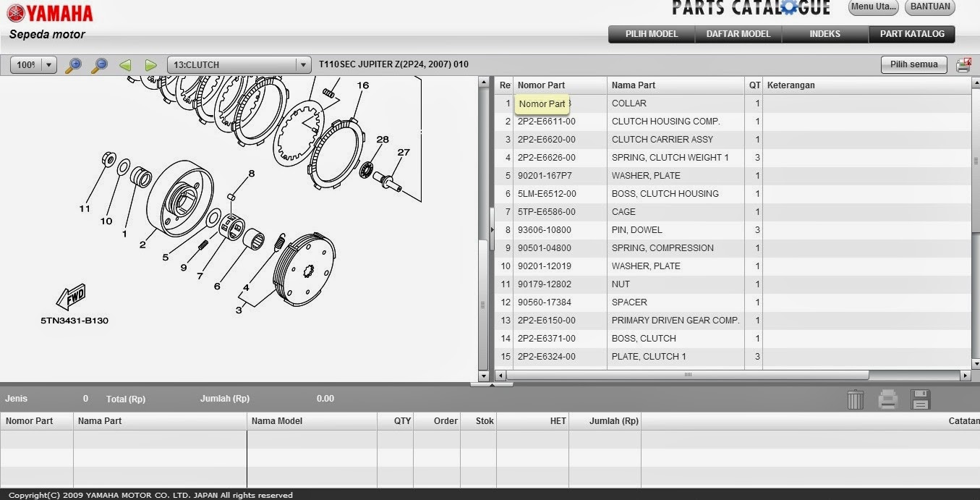Select part number 90201-167P7
This screenshot has height=500, width=980.
coord(545,176)
